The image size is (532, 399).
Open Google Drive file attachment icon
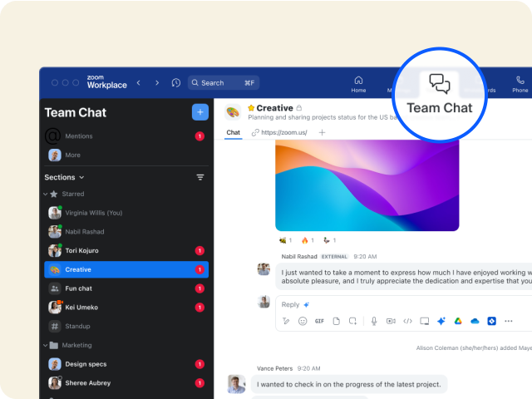458,321
